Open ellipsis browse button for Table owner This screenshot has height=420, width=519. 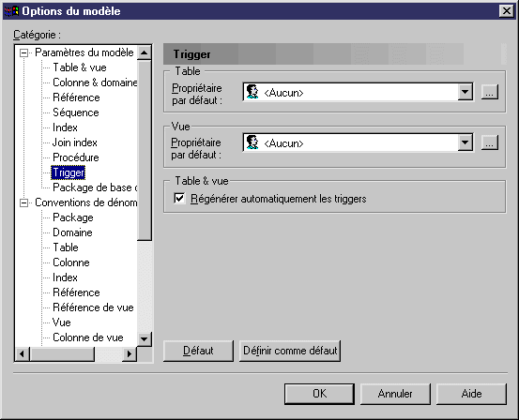490,92
